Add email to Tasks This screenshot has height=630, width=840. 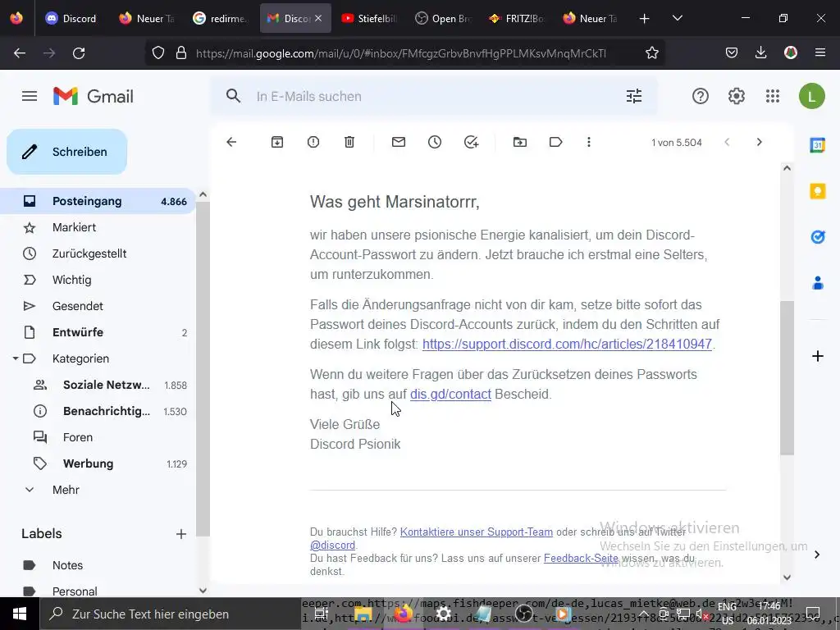click(471, 142)
